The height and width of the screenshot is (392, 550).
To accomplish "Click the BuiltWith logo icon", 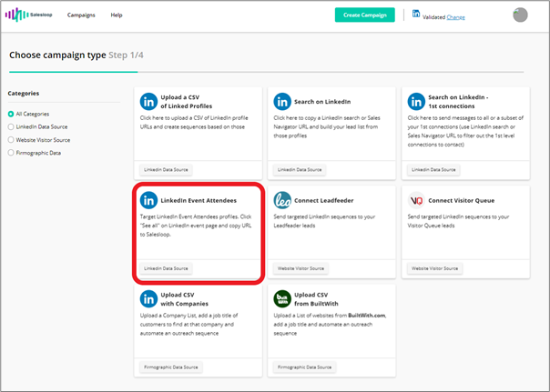I will coord(282,299).
